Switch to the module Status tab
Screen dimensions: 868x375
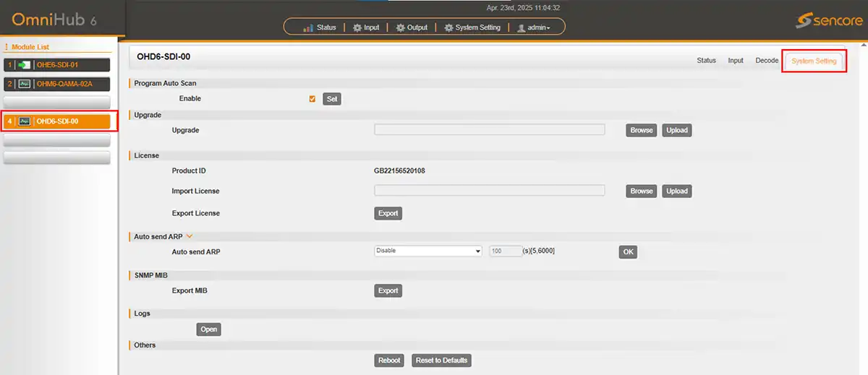pyautogui.click(x=707, y=61)
